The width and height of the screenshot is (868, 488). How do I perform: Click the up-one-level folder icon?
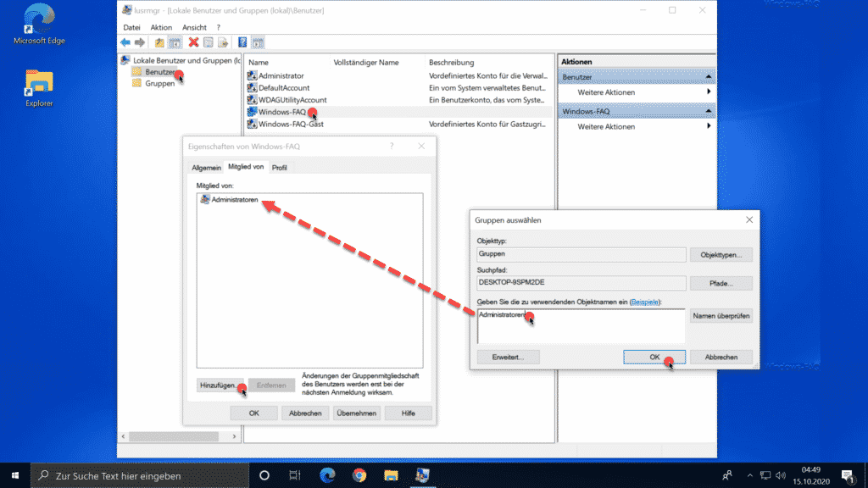(159, 42)
